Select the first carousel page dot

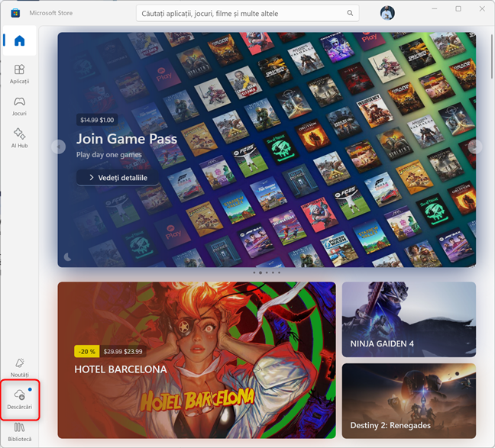pos(254,272)
